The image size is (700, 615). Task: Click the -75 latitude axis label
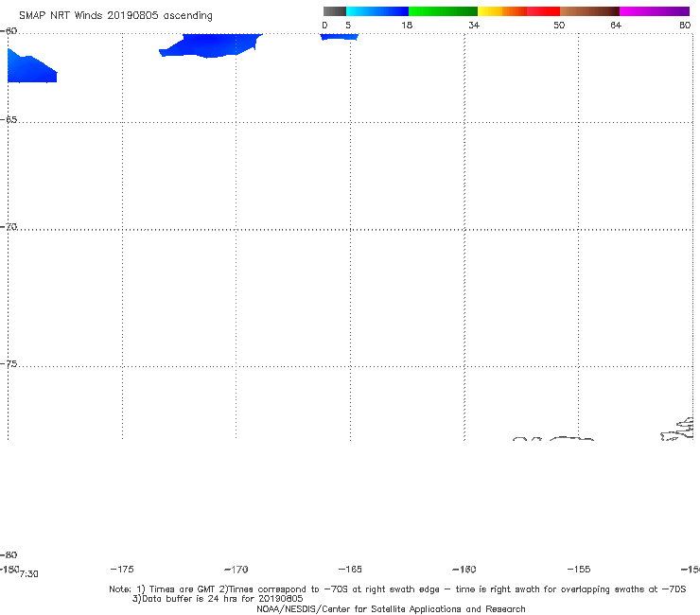(x=9, y=364)
